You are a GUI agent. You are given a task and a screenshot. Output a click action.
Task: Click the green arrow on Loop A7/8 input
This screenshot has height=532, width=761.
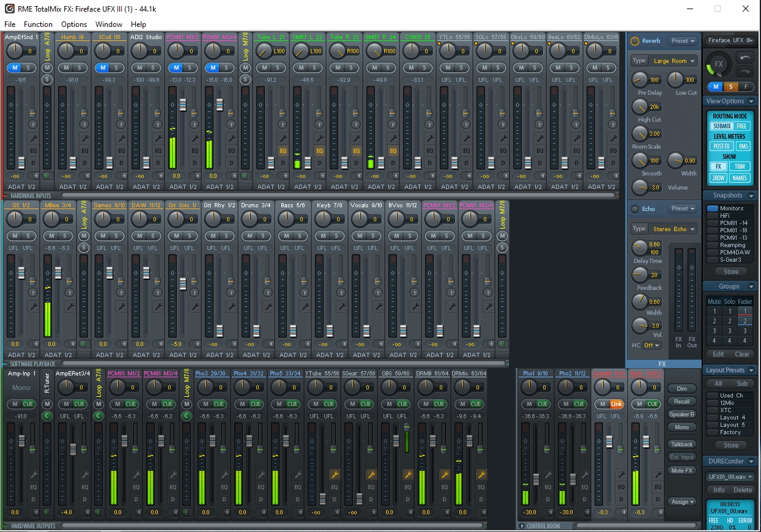[47, 175]
